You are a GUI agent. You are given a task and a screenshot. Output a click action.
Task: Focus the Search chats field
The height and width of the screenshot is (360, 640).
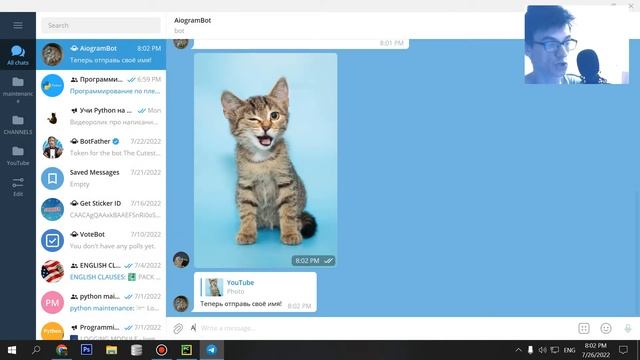[101, 25]
